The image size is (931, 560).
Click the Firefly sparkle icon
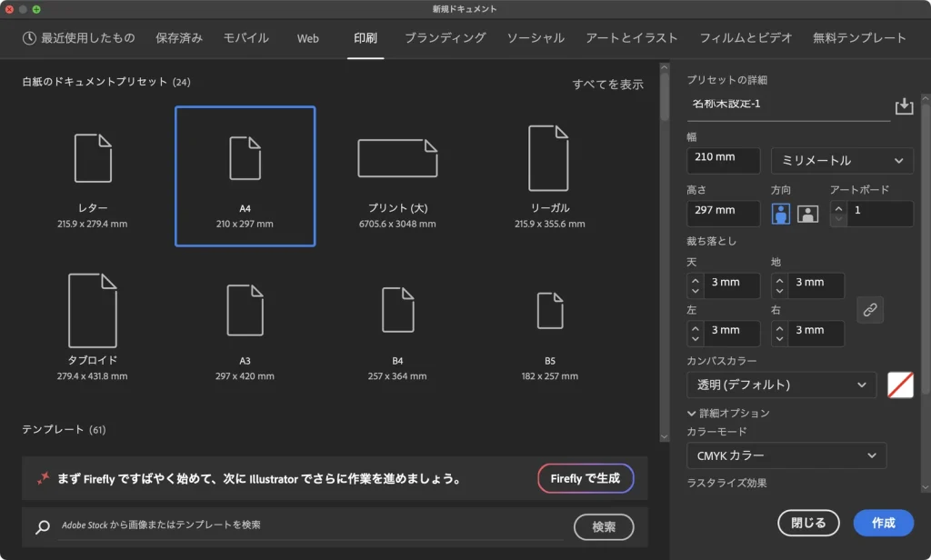(x=43, y=478)
